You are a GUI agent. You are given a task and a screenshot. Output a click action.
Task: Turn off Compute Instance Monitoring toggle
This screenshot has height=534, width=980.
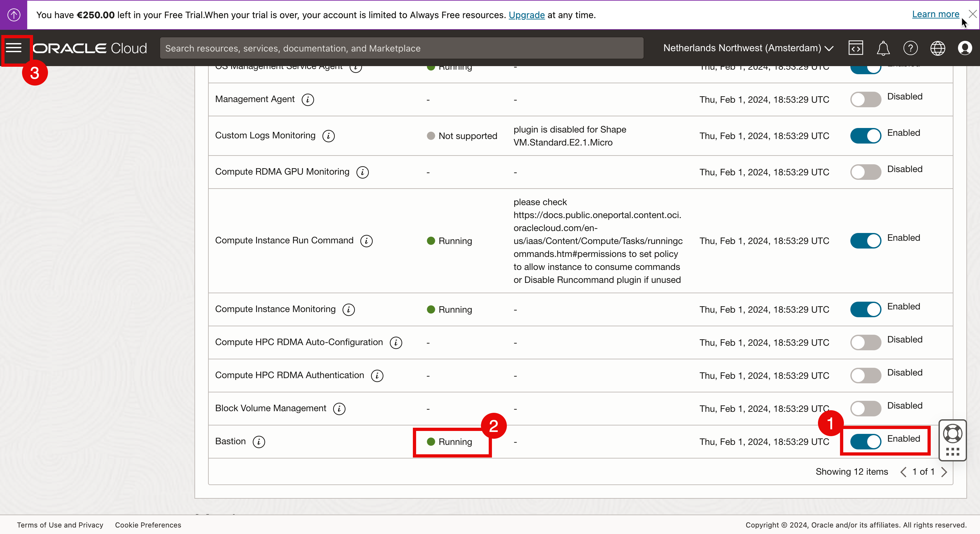pyautogui.click(x=866, y=309)
